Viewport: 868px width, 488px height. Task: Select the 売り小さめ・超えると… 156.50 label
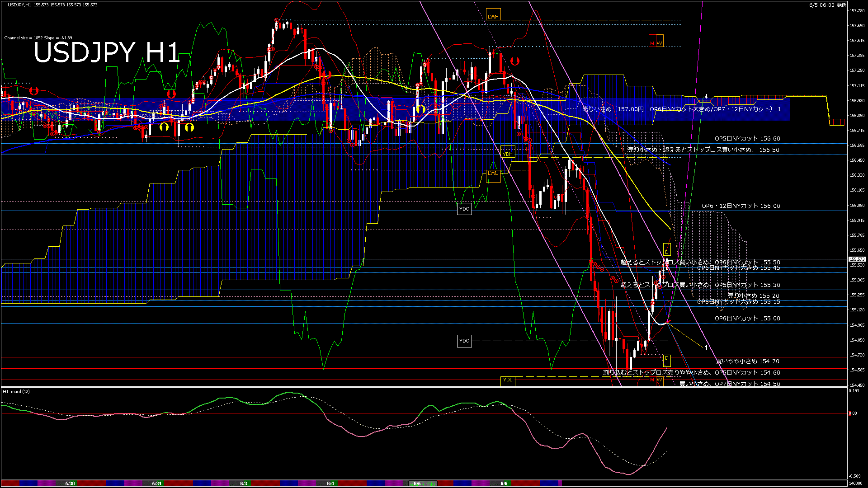click(703, 150)
